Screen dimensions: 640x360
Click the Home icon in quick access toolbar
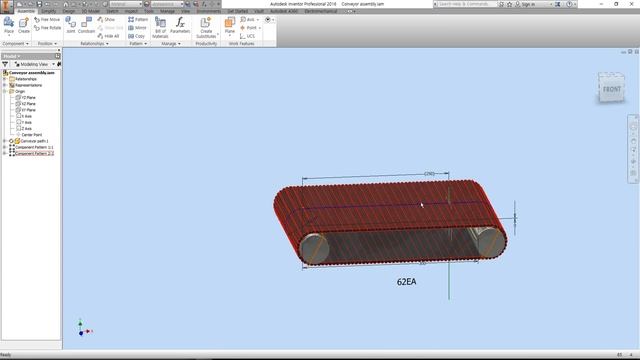pyautogui.click(x=66, y=4)
